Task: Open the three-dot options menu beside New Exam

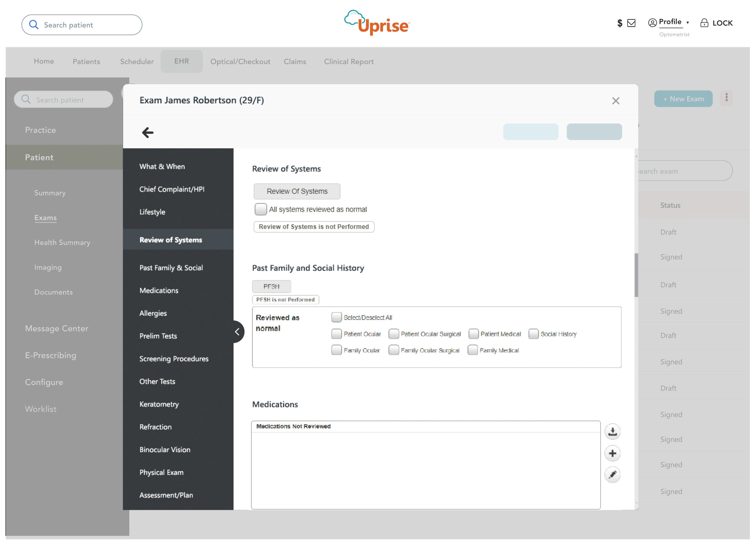Action: 726,98
